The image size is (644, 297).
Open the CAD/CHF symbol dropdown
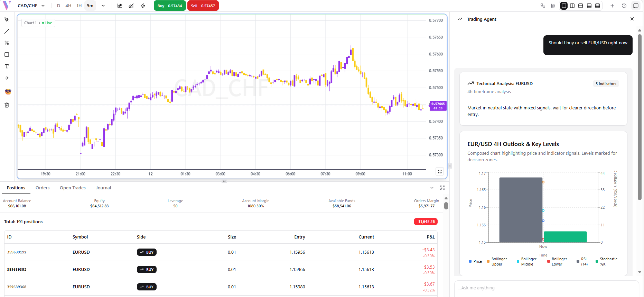point(31,6)
